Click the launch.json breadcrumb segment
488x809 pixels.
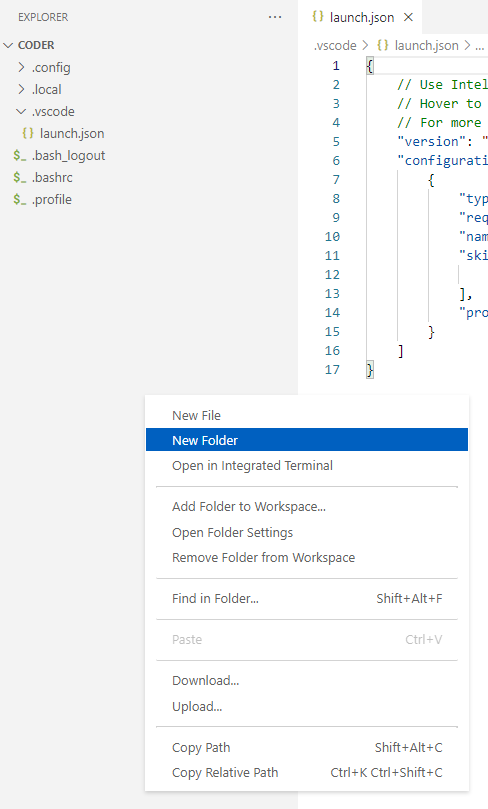tap(426, 45)
